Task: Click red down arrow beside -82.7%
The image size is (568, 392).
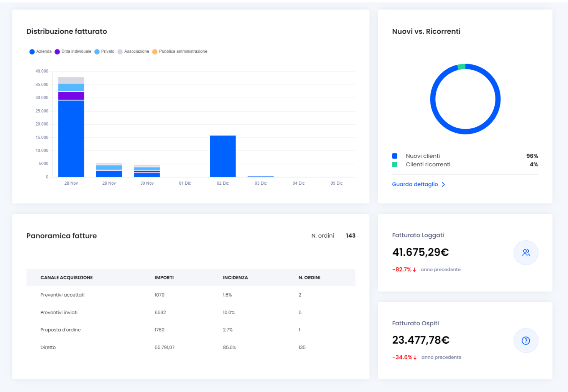Action: 415,270
